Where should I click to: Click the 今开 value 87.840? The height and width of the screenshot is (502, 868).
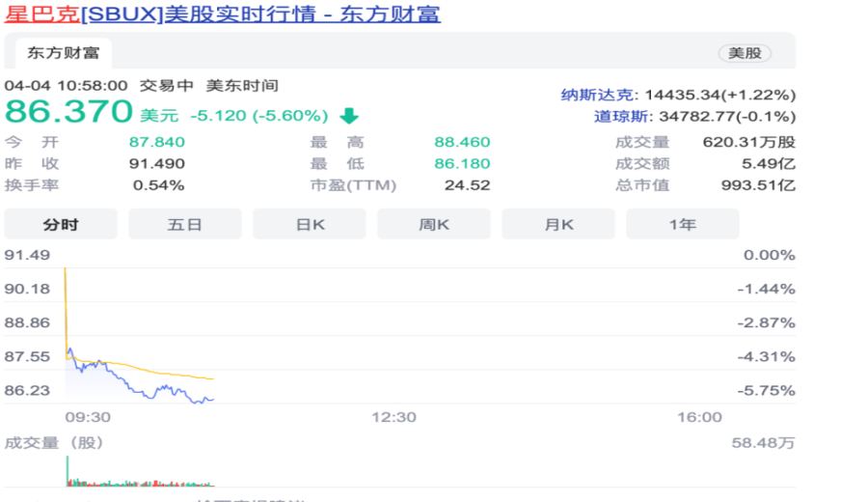pos(157,142)
